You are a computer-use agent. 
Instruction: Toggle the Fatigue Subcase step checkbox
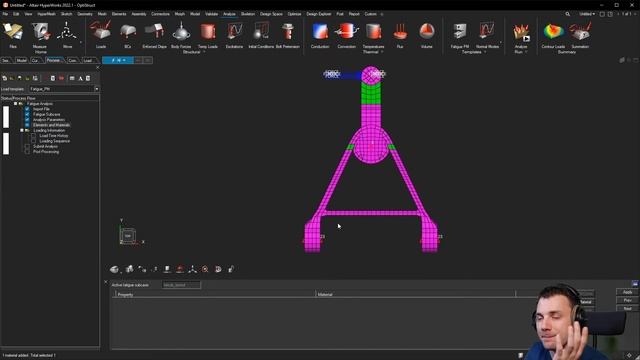pos(27,114)
